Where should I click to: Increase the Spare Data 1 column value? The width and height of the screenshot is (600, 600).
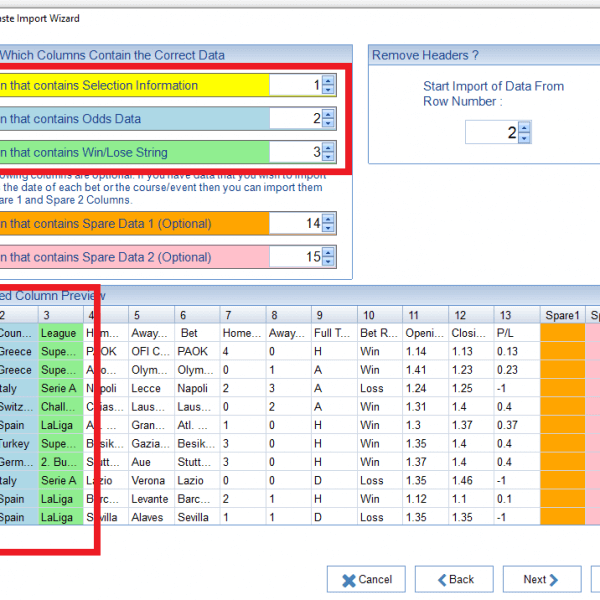click(328, 219)
